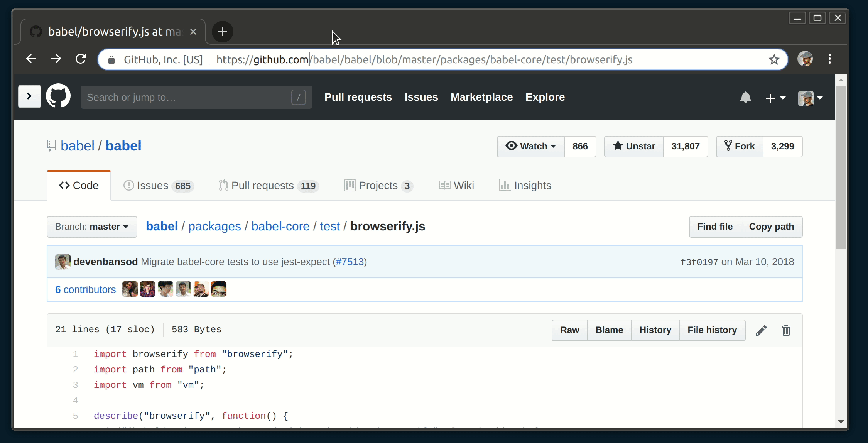868x443 pixels.
Task: Open the Branch: master selector
Action: click(92, 227)
